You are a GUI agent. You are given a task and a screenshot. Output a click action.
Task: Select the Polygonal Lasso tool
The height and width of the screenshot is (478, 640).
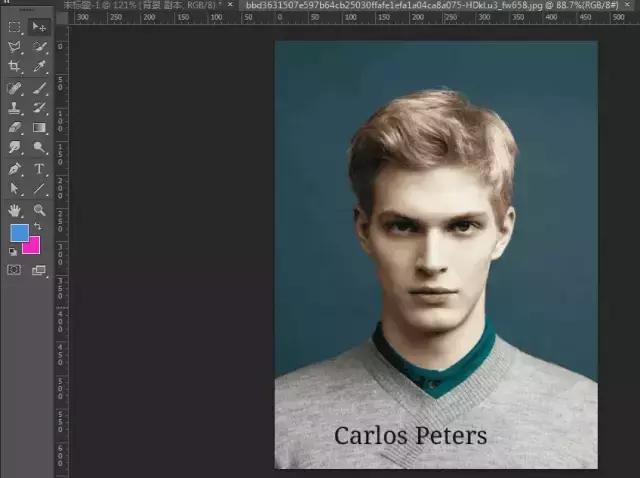[x=14, y=47]
